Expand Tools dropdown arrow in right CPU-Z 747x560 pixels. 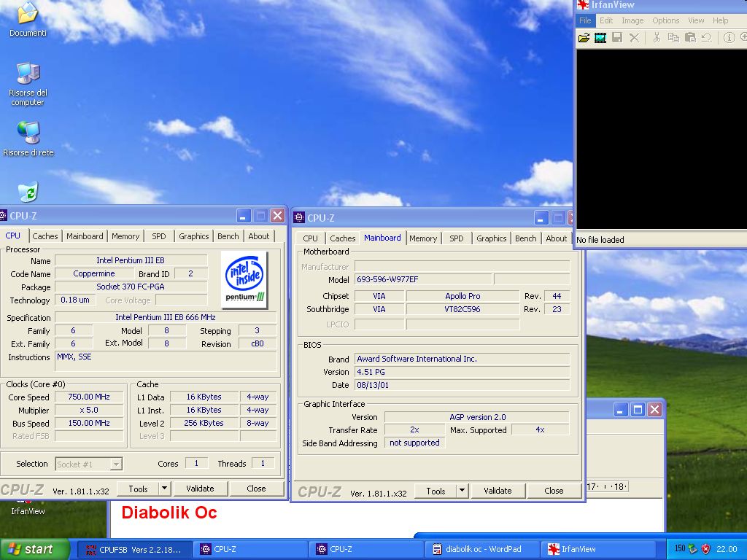coord(462,491)
